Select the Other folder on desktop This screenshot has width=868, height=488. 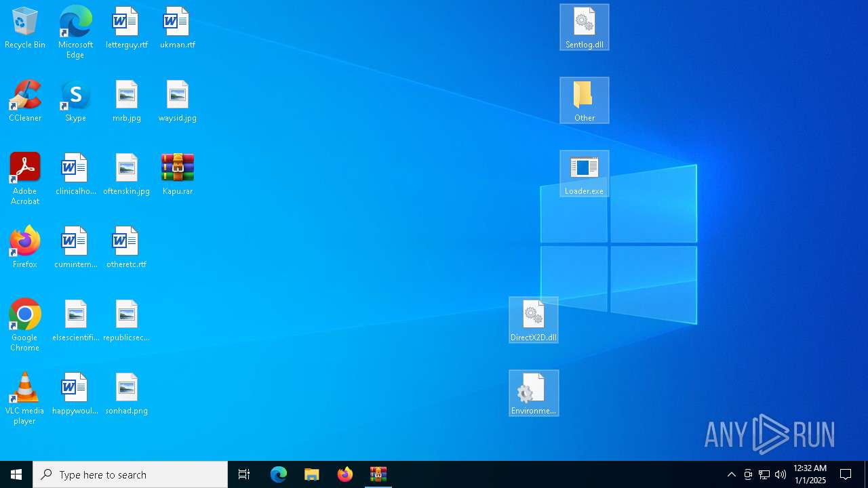[x=585, y=100]
